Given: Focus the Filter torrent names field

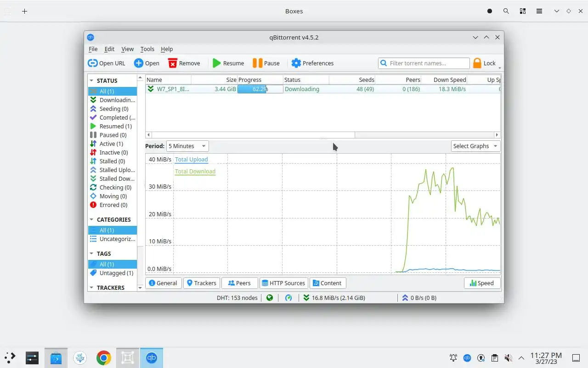Looking at the screenshot, I should (x=424, y=63).
